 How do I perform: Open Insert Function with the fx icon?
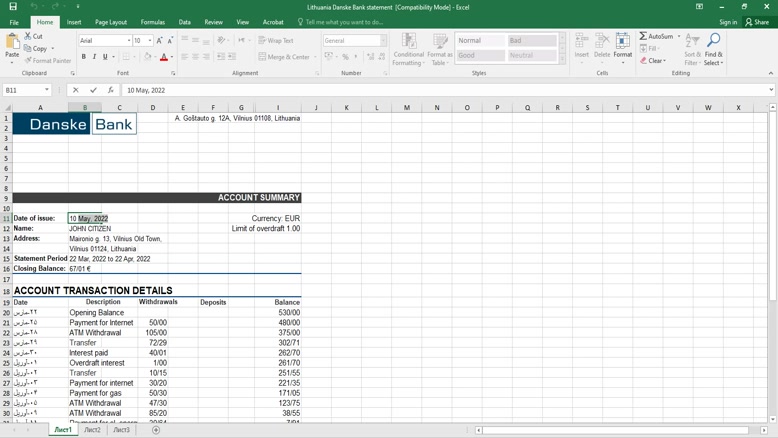click(x=110, y=90)
